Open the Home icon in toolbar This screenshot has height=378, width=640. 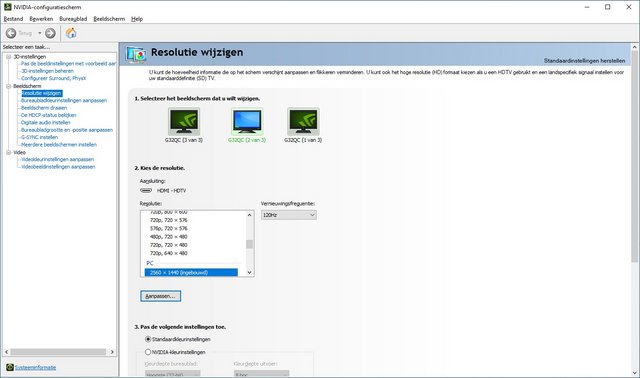pos(71,33)
